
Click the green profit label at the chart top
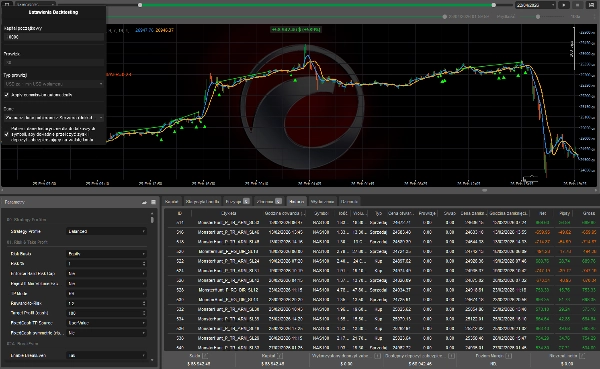coord(295,29)
